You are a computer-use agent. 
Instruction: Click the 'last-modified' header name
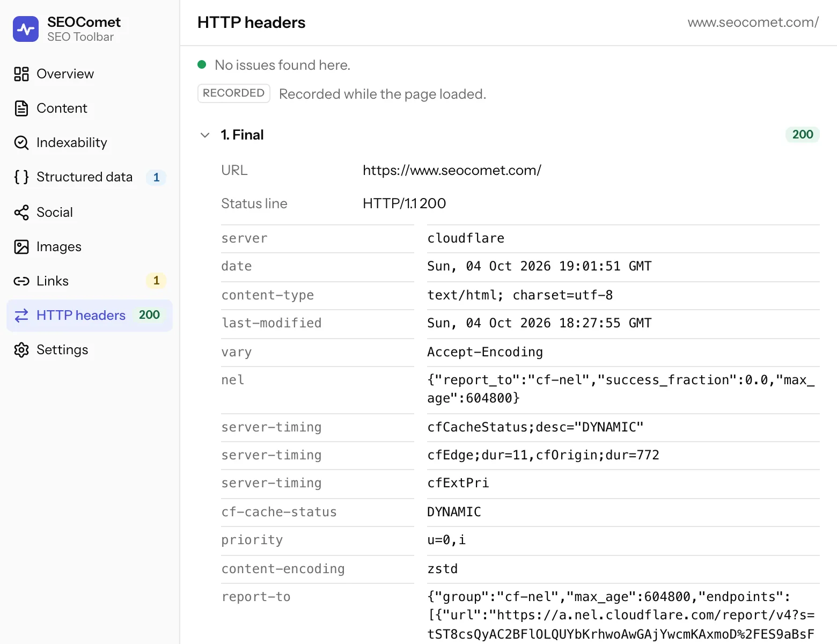(271, 323)
